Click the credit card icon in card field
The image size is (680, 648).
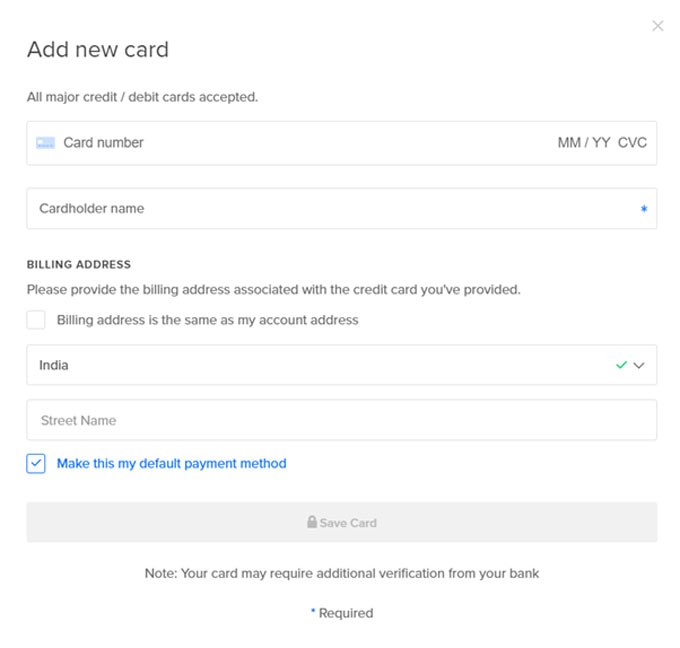pos(46,143)
